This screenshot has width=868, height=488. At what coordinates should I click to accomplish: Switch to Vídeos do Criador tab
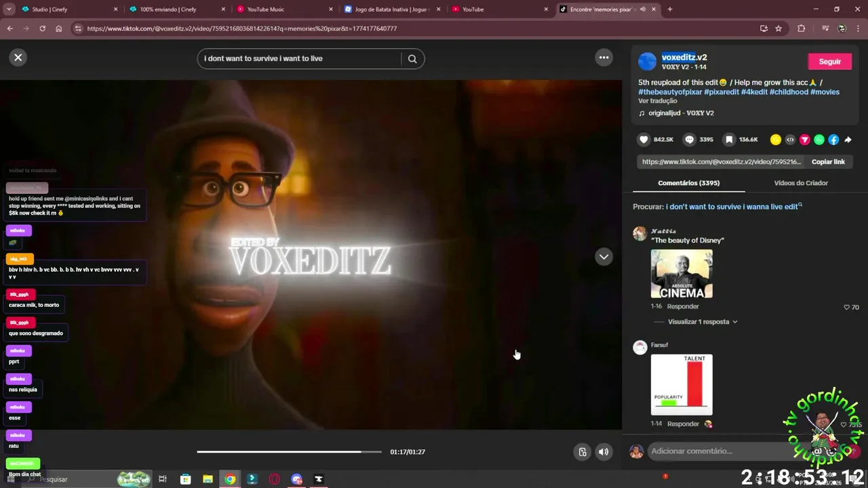tap(801, 183)
